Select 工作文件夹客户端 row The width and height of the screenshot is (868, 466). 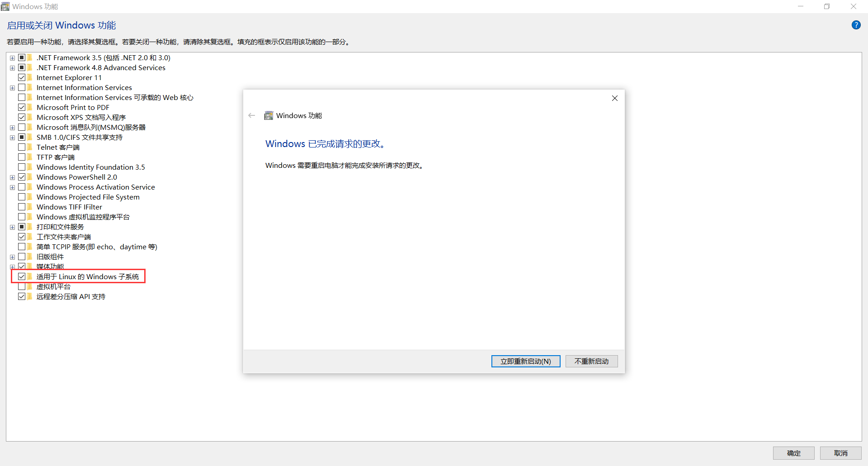tap(64, 237)
